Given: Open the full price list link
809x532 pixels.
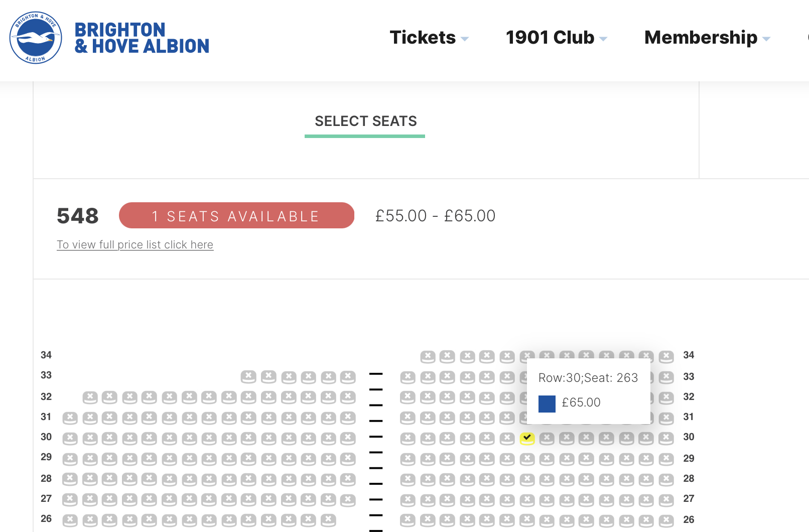Looking at the screenshot, I should pos(135,245).
